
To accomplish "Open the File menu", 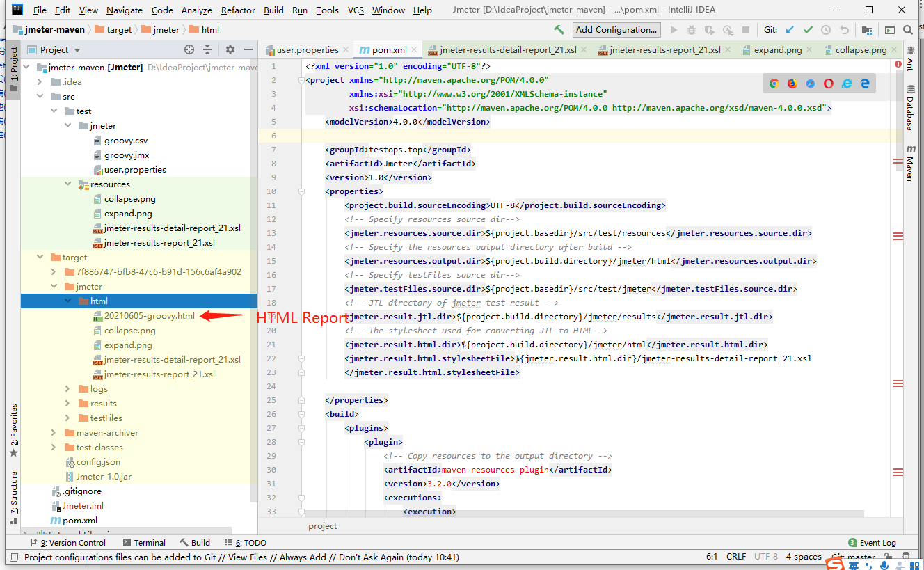I will point(40,10).
